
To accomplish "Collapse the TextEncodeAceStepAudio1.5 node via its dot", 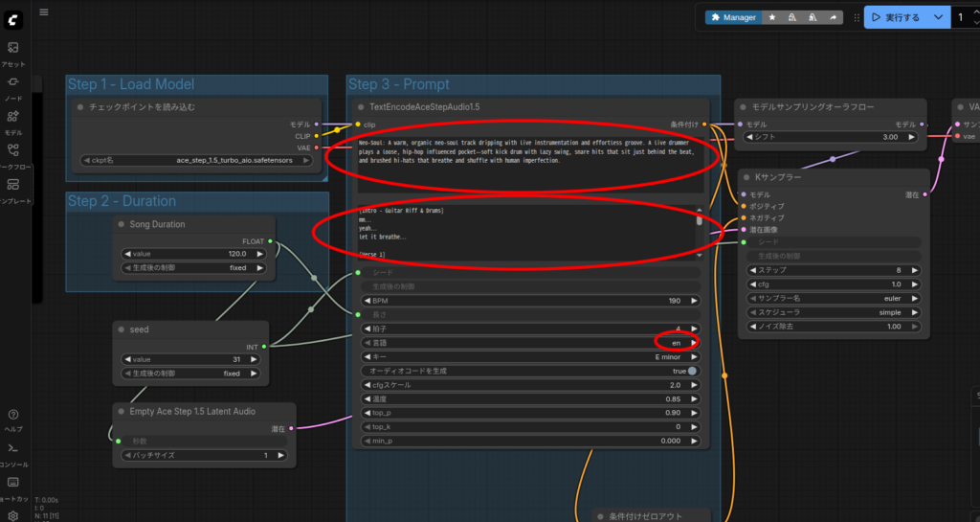I will pyautogui.click(x=361, y=107).
